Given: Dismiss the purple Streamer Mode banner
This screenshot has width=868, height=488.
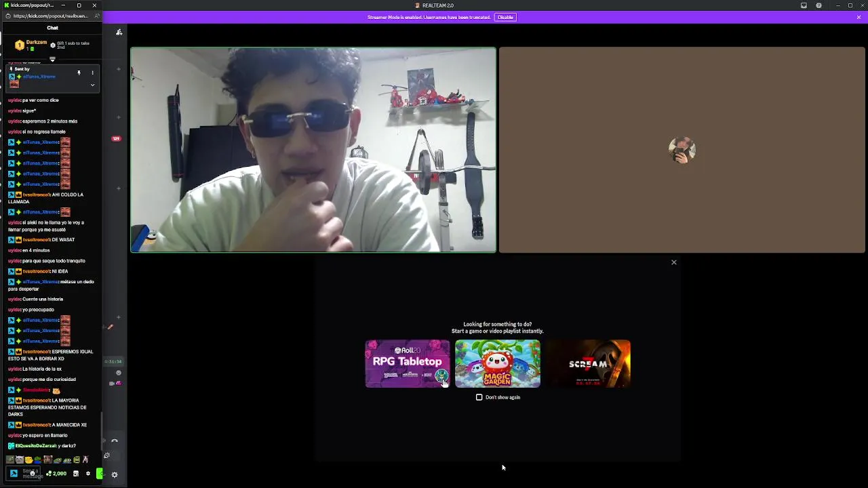Looking at the screenshot, I should (x=859, y=17).
